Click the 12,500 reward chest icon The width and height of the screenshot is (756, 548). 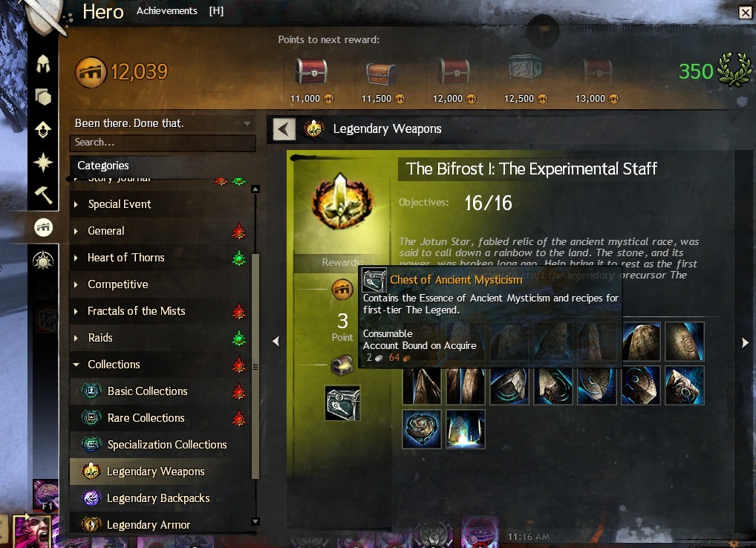point(525,68)
